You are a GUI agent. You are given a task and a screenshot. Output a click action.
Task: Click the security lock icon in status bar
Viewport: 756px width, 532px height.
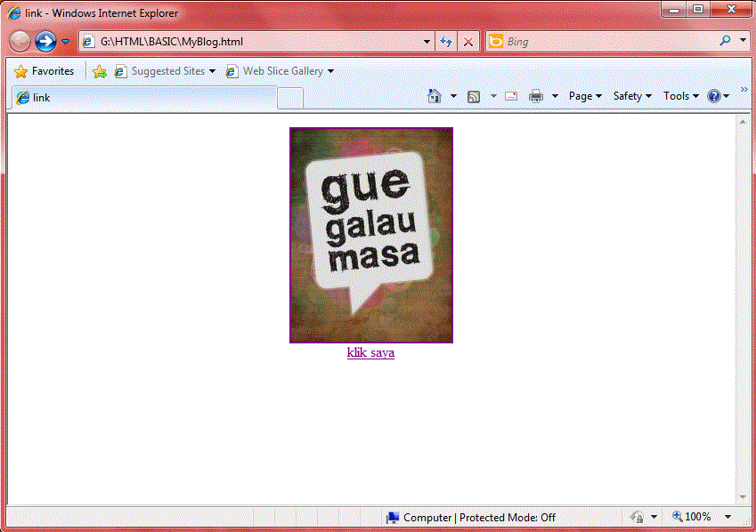(x=638, y=518)
